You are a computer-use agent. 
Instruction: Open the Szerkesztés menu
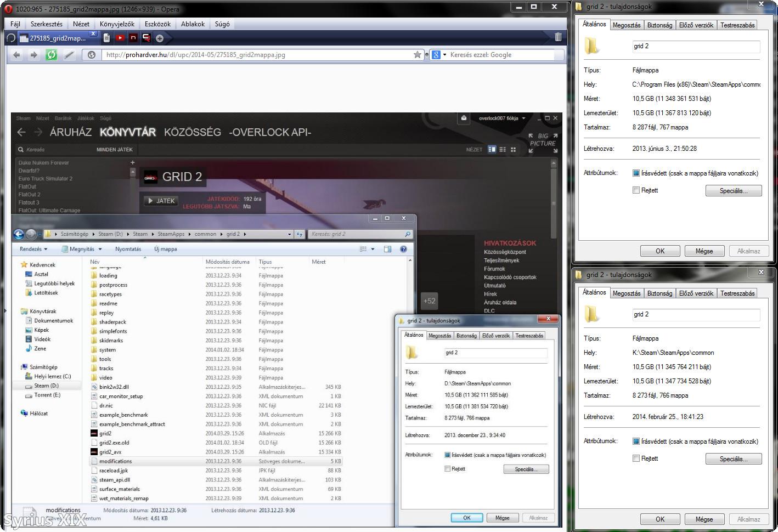pos(47,24)
